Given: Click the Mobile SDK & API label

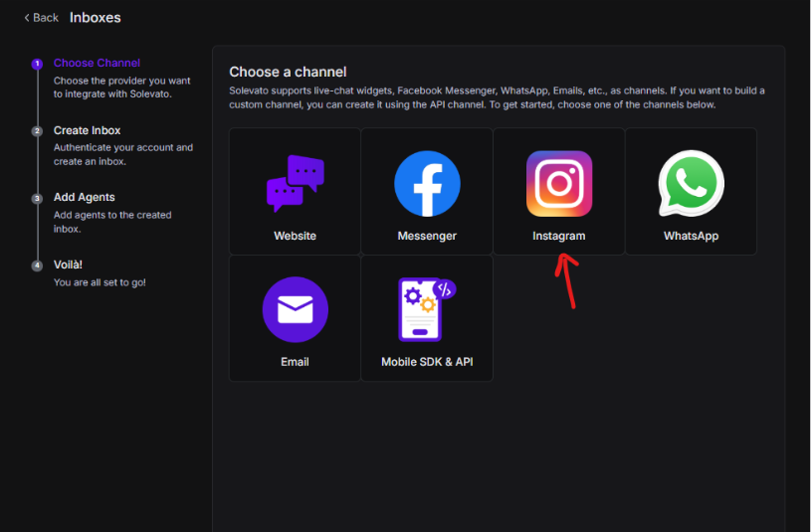Looking at the screenshot, I should pyautogui.click(x=427, y=362).
